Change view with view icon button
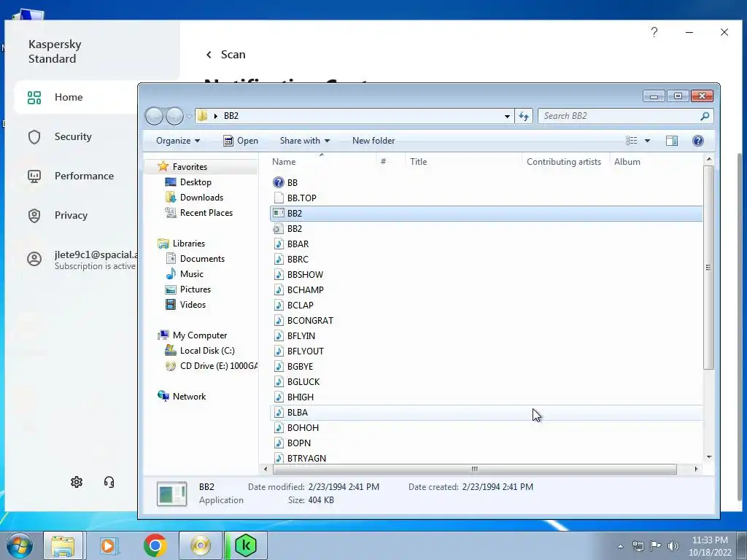This screenshot has width=747, height=560. pyautogui.click(x=631, y=141)
